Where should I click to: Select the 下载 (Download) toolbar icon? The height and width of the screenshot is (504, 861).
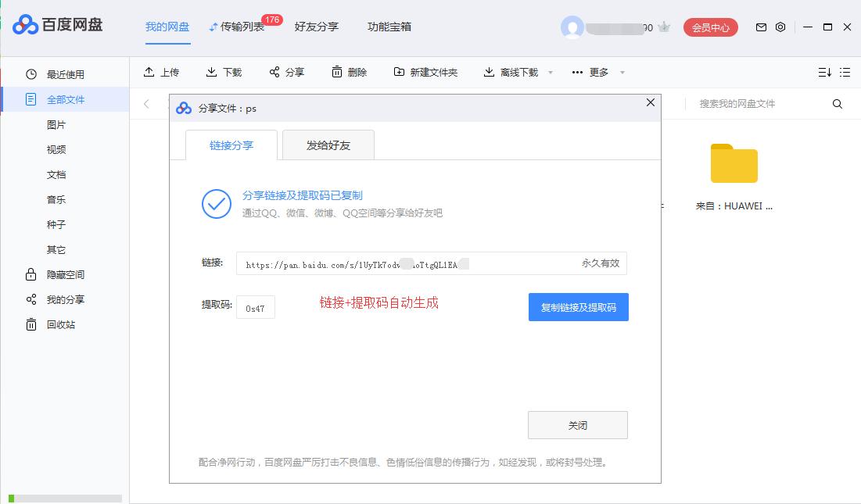click(224, 72)
